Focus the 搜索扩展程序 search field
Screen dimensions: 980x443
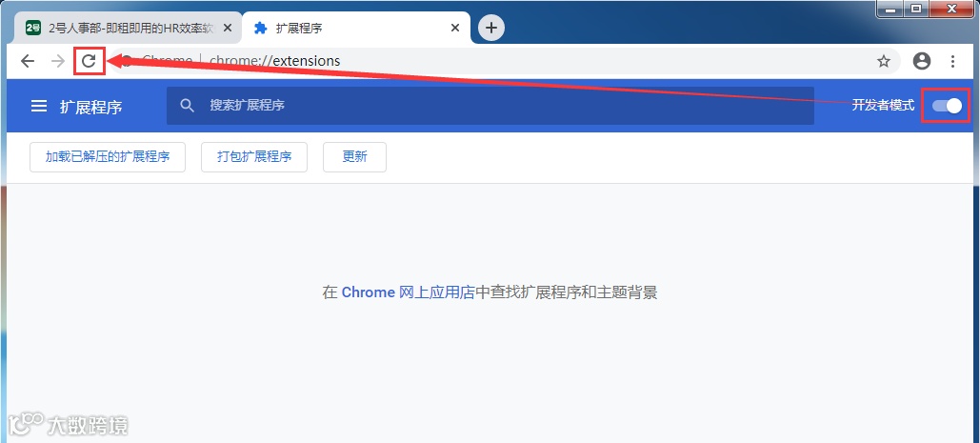tap(490, 106)
